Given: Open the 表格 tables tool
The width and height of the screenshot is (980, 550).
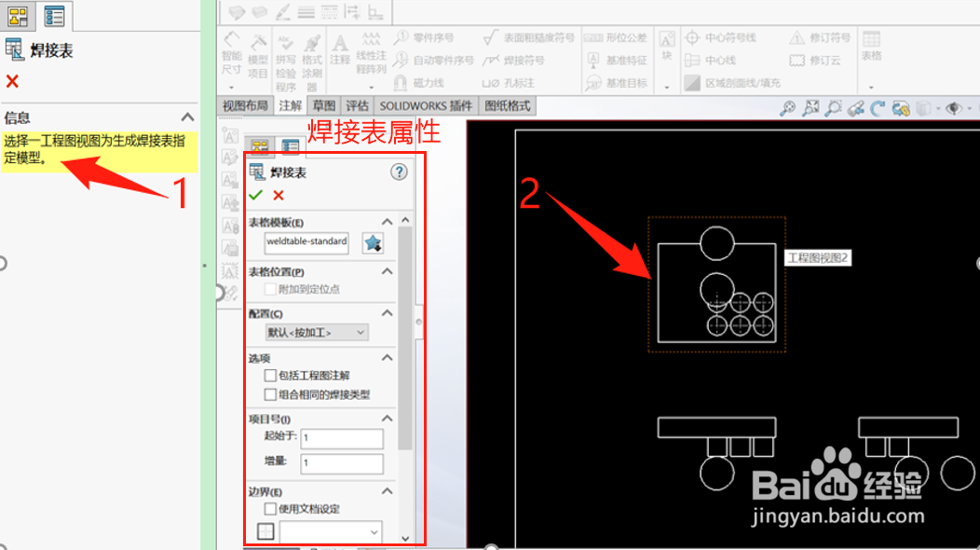Looking at the screenshot, I should click(870, 47).
